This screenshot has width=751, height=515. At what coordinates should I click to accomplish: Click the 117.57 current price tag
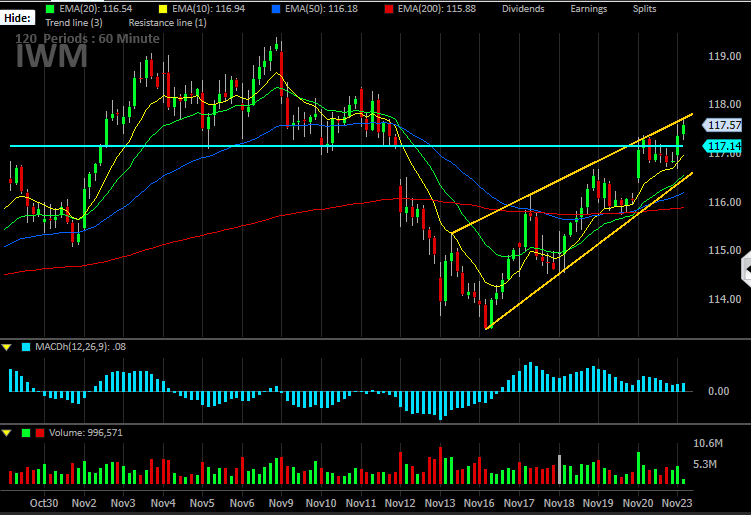pos(722,125)
